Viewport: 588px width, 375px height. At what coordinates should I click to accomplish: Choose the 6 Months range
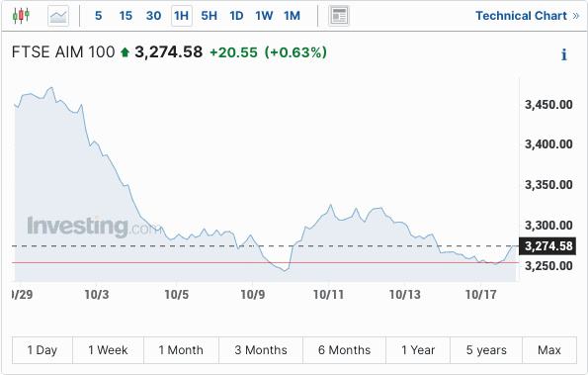click(344, 350)
